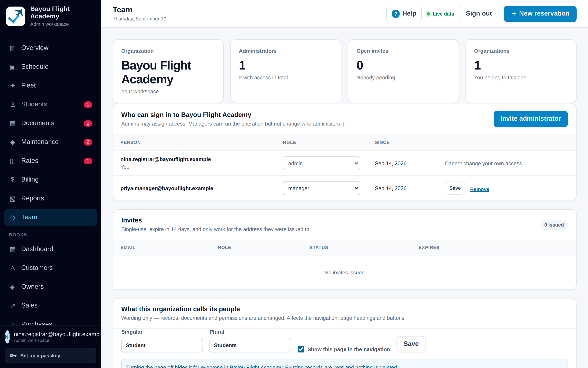Go to Sales under Books
588x368 pixels.
(x=51, y=305)
